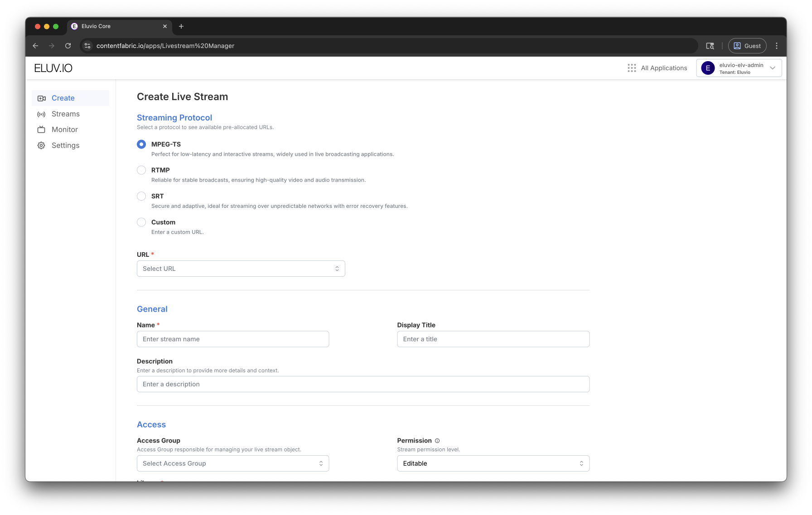Click the Settings gear icon
The height and width of the screenshot is (515, 812).
coord(41,145)
